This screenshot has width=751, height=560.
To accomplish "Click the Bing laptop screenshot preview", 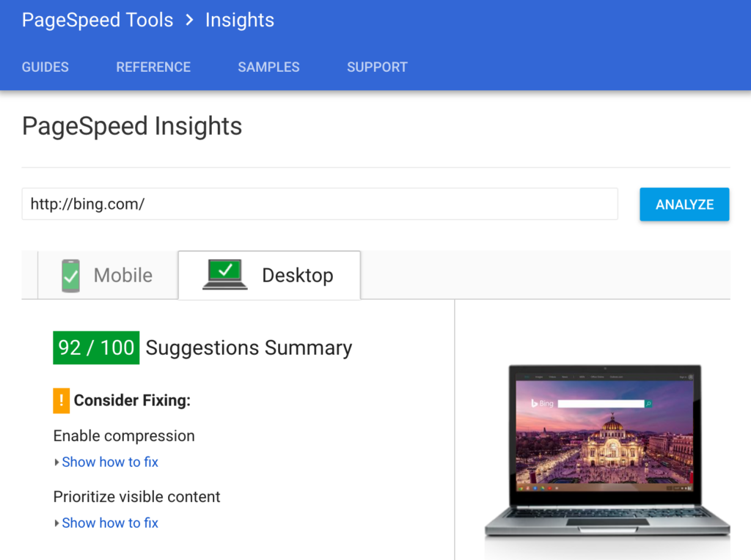I will click(607, 450).
